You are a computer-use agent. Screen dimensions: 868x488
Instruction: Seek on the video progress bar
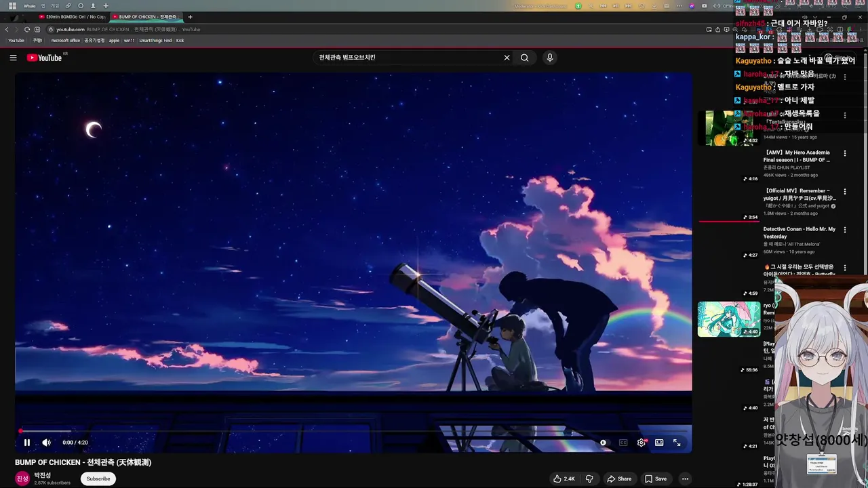point(353,431)
